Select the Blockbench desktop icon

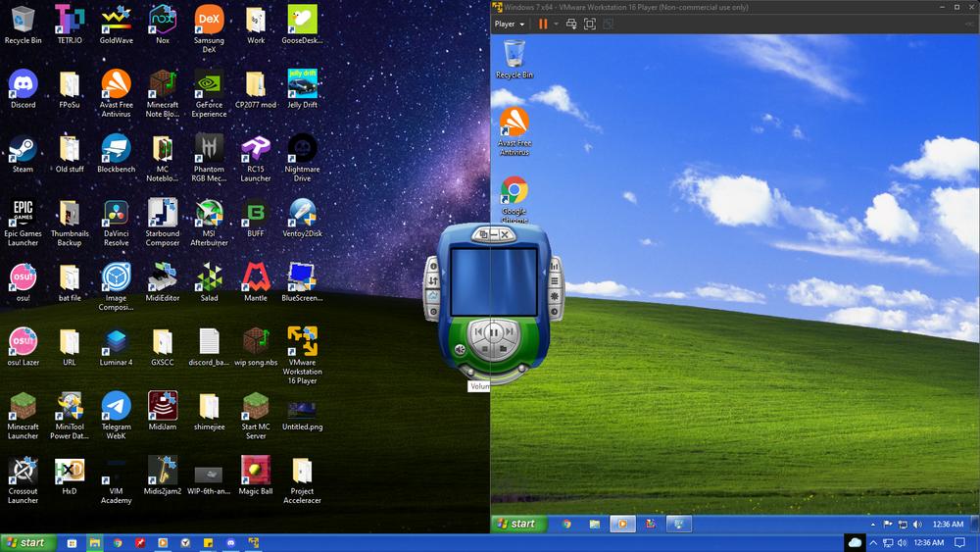click(x=117, y=154)
